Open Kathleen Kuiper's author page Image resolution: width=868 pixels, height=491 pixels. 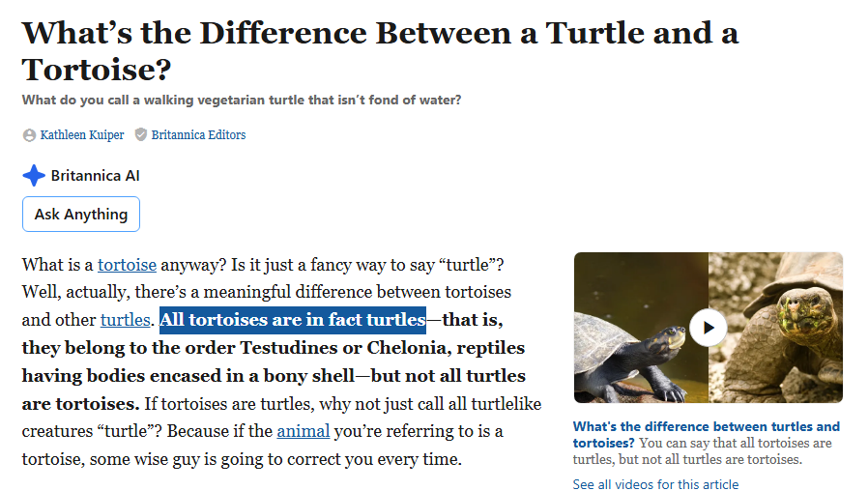tap(82, 135)
